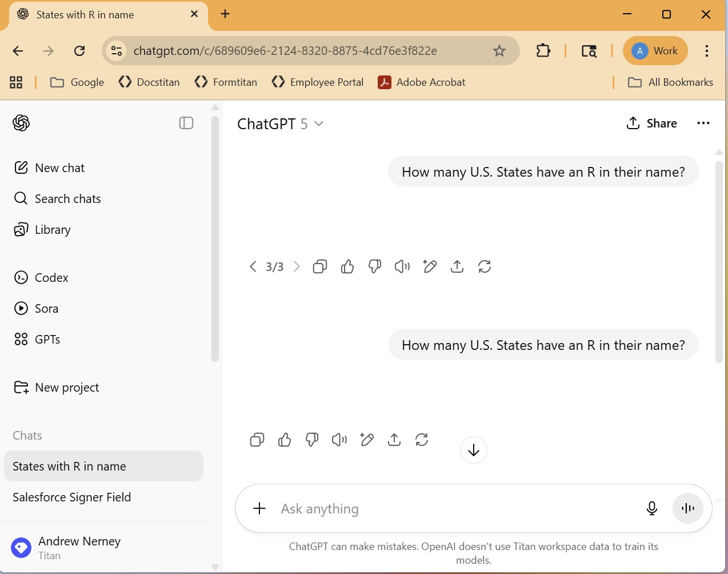728x574 pixels.
Task: Open Codex from the sidebar
Action: point(41,277)
